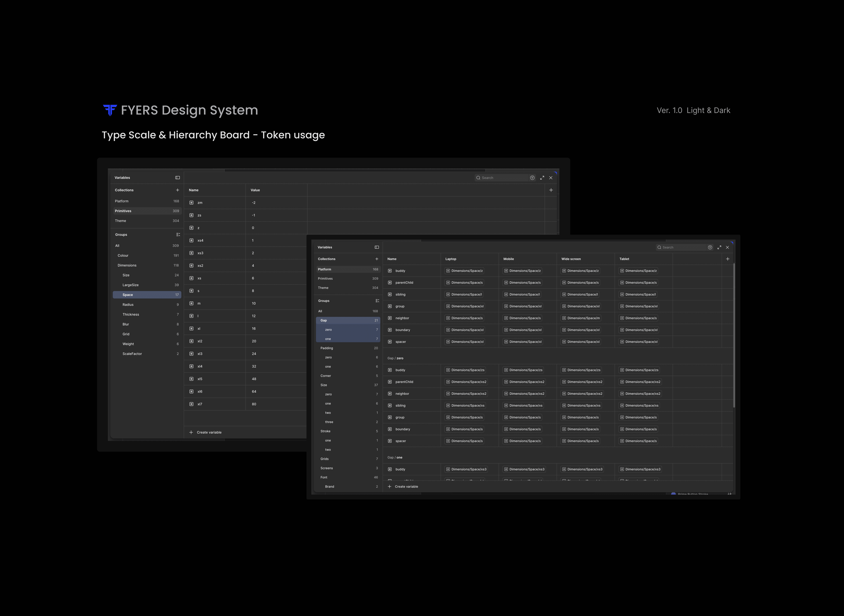
Task: Click variable icon of sibling row under Platform
Action: (390, 295)
